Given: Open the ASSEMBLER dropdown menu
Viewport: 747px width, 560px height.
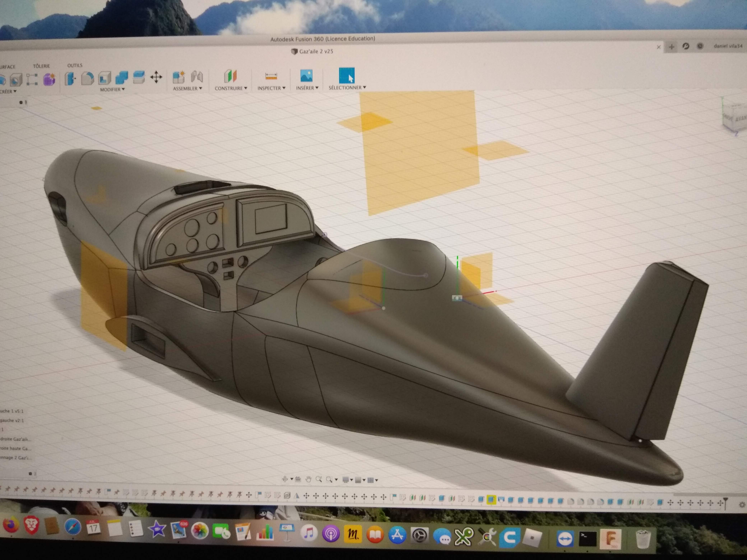Looking at the screenshot, I should (187, 88).
